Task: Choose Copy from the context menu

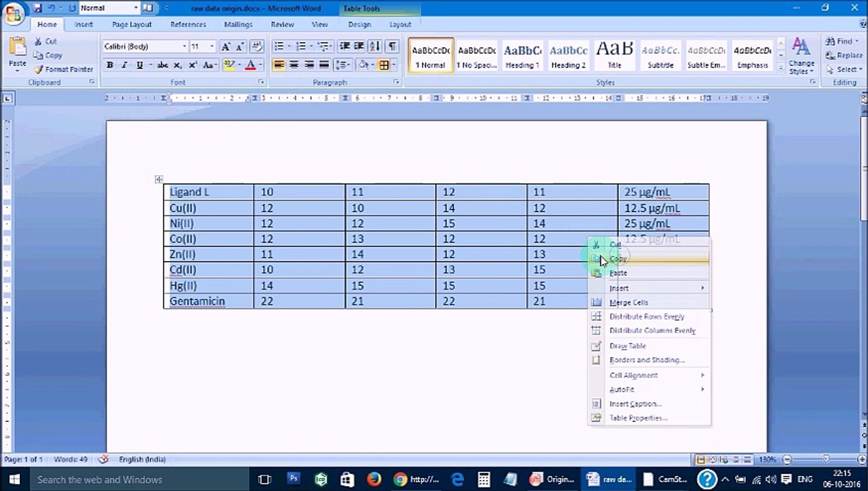Action: [x=649, y=258]
